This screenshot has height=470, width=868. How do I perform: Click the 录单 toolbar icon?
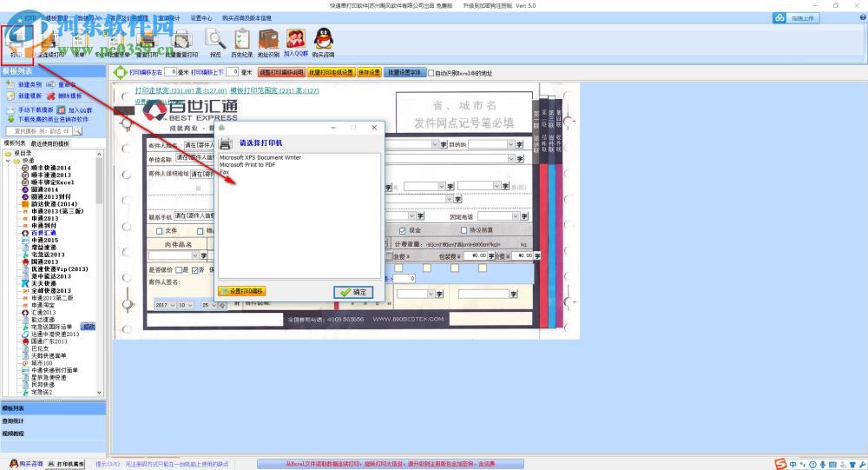click(x=79, y=43)
